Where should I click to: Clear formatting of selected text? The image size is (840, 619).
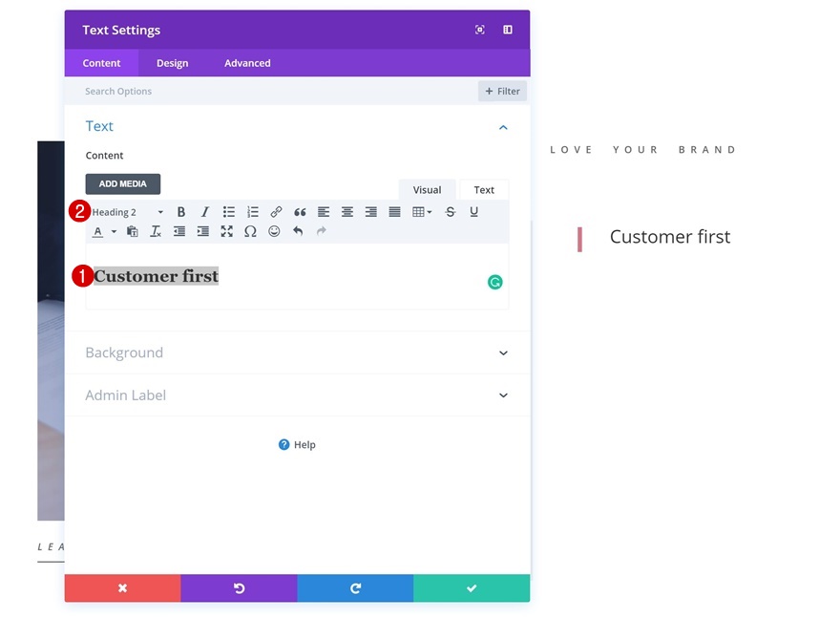pos(156,231)
